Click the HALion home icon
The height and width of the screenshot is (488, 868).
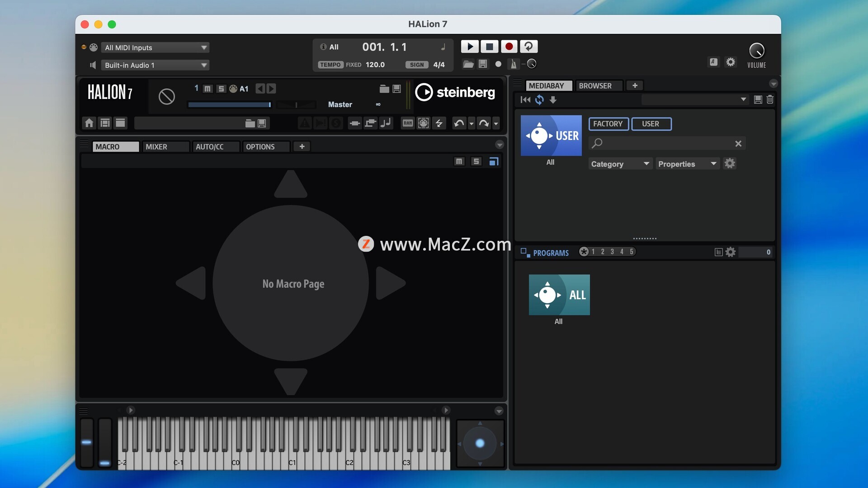(x=89, y=123)
